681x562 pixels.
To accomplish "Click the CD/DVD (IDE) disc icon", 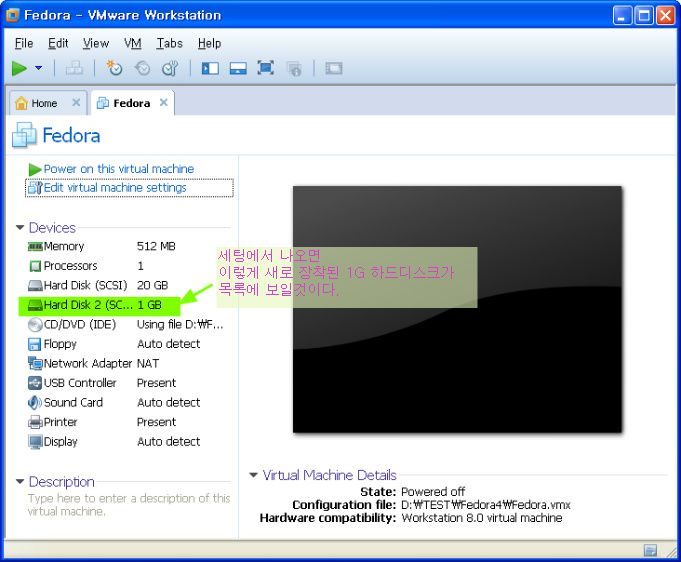I will pyautogui.click(x=35, y=324).
